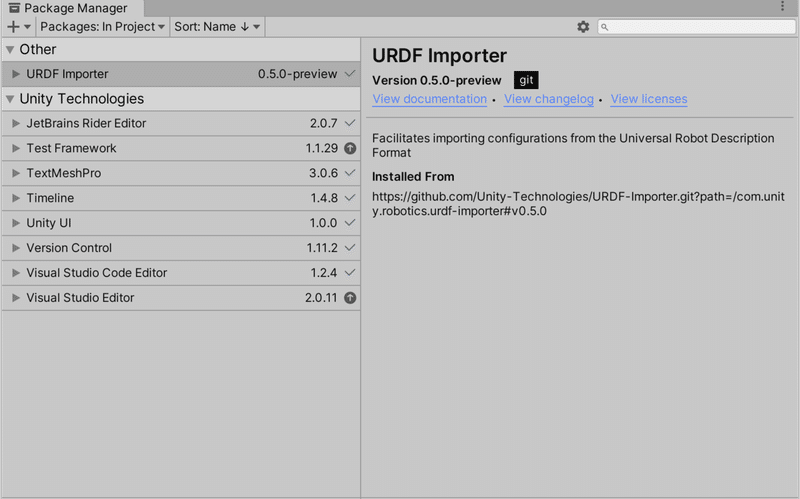Click the URDF Importer details title
Screen dimensions: 800x499
click(x=439, y=56)
